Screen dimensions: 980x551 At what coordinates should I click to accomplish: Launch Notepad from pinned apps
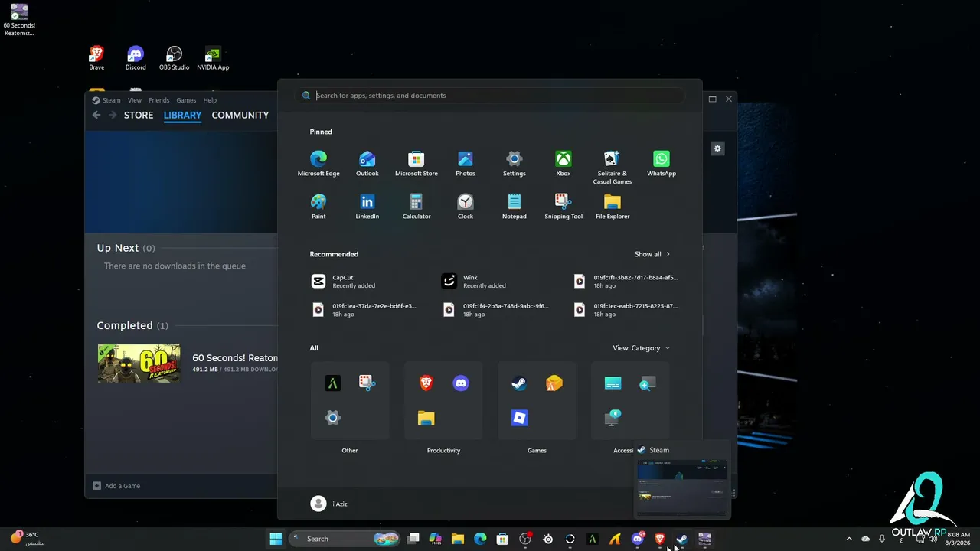click(514, 207)
